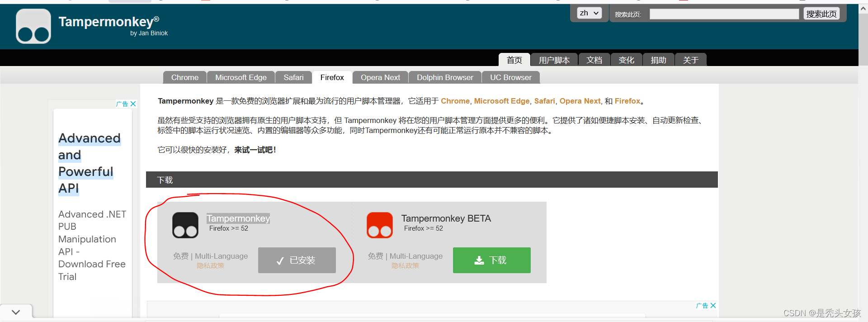Follow the Opera Next link in description
868x322 pixels.
click(580, 101)
